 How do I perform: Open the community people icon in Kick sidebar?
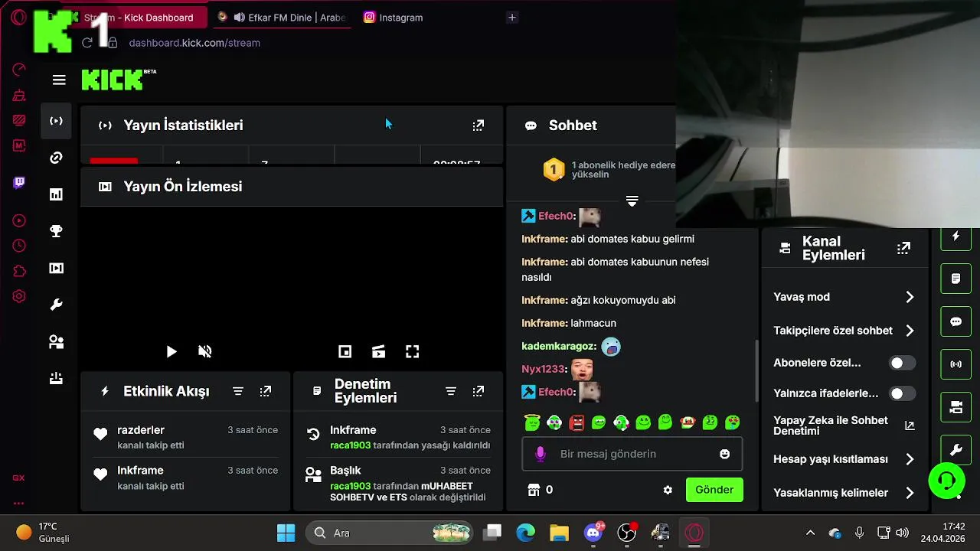pyautogui.click(x=56, y=341)
